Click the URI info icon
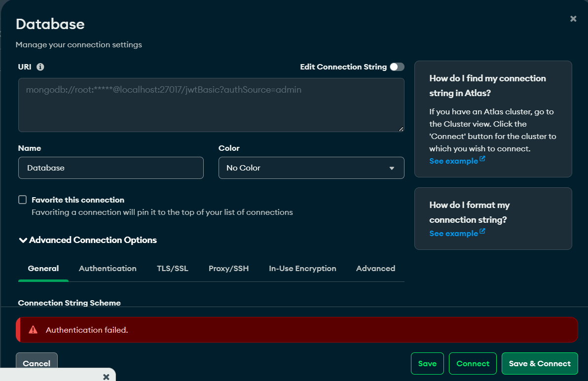This screenshot has width=588, height=381. point(40,67)
